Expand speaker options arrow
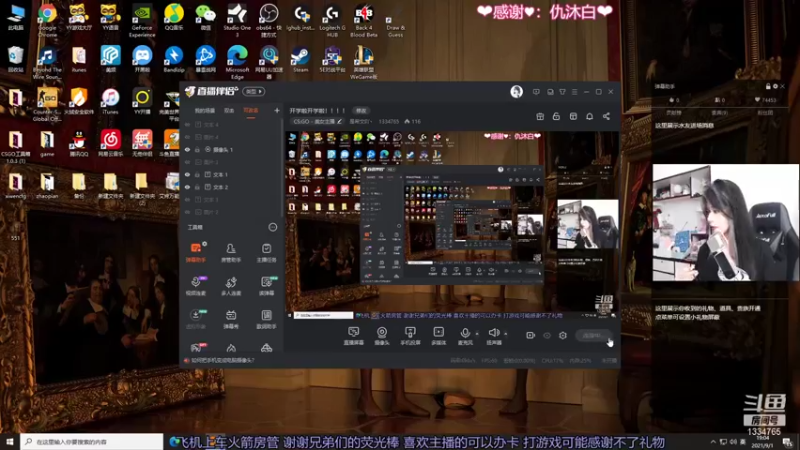This screenshot has height=450, width=800. [x=506, y=334]
